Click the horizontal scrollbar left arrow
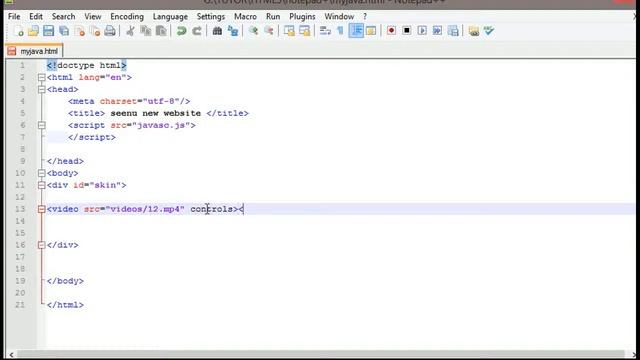 click(11, 355)
